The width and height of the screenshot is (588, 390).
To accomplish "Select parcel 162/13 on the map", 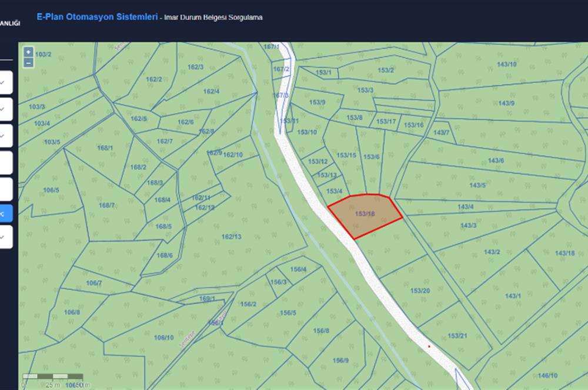I will (231, 237).
